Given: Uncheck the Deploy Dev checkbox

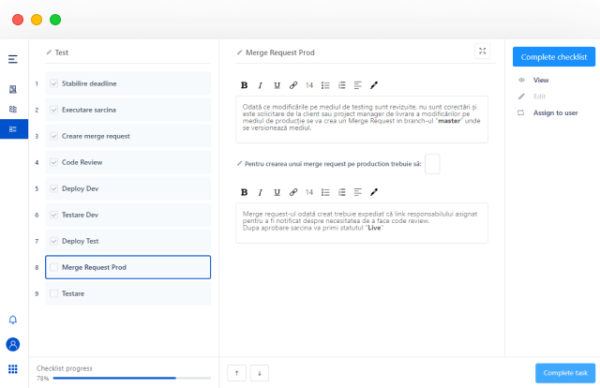Looking at the screenshot, I should 54,188.
